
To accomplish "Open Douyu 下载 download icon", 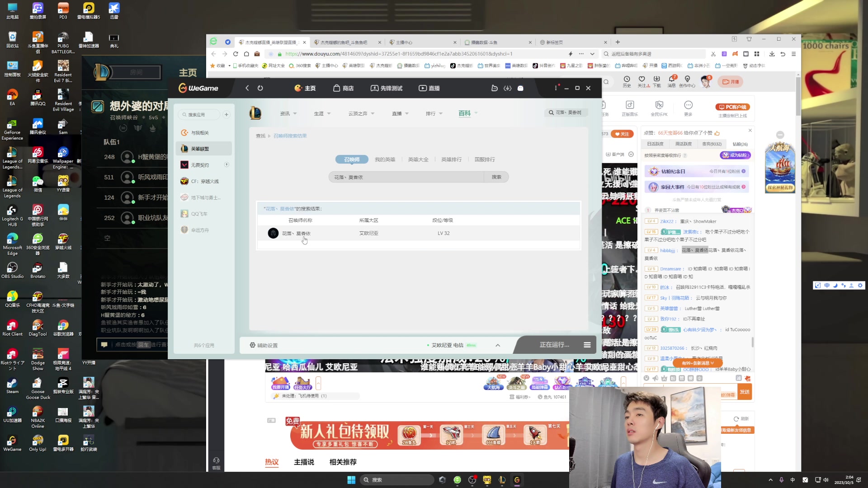I will tap(656, 81).
